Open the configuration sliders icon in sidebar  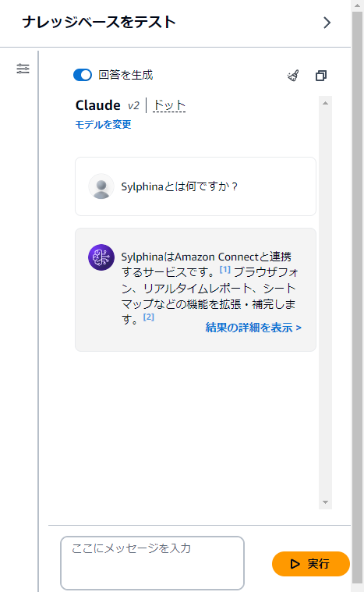[23, 69]
